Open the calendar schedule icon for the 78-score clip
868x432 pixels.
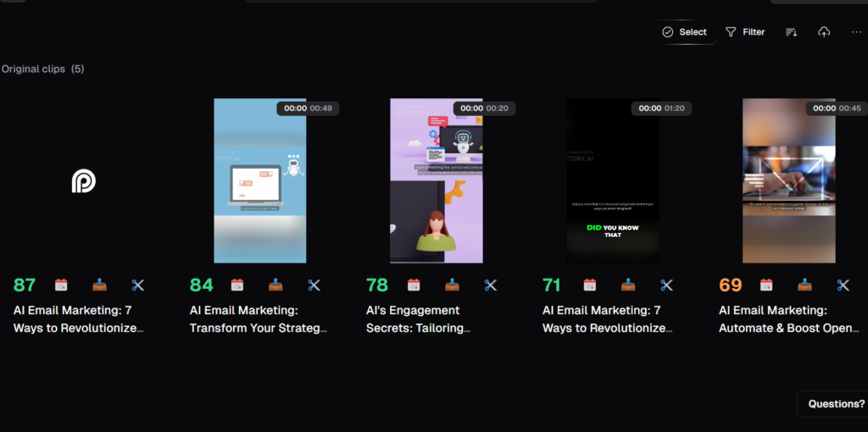(x=414, y=285)
